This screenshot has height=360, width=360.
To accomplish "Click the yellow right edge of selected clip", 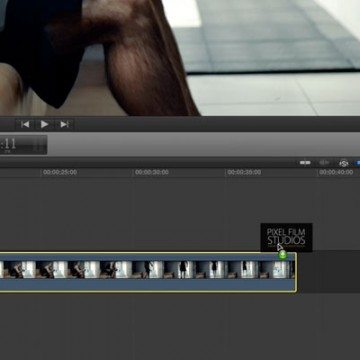I will coord(296,272).
